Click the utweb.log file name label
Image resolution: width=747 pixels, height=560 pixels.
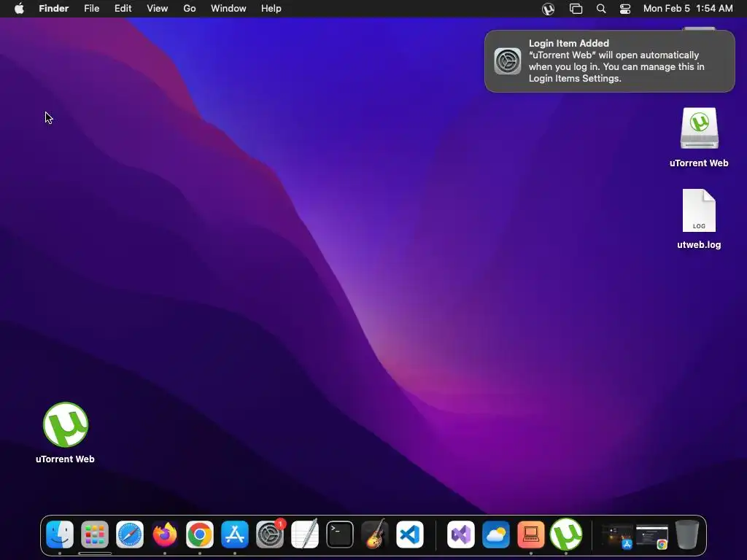699,245
